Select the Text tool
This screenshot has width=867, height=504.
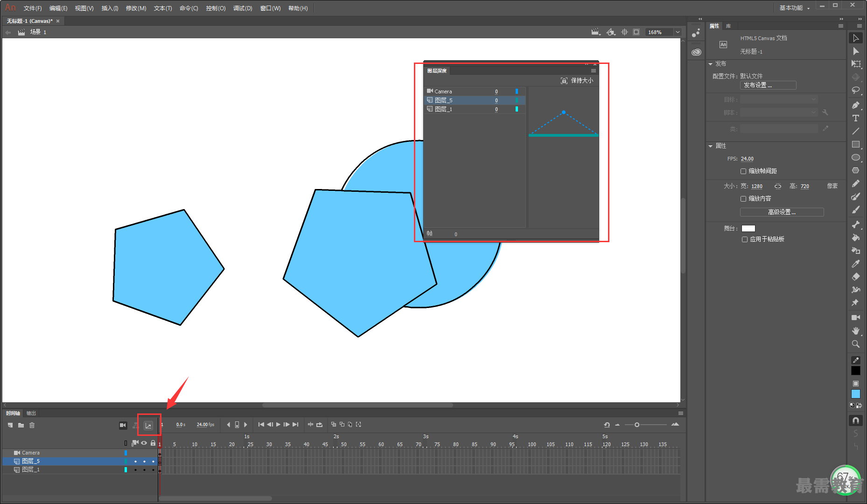tap(855, 118)
